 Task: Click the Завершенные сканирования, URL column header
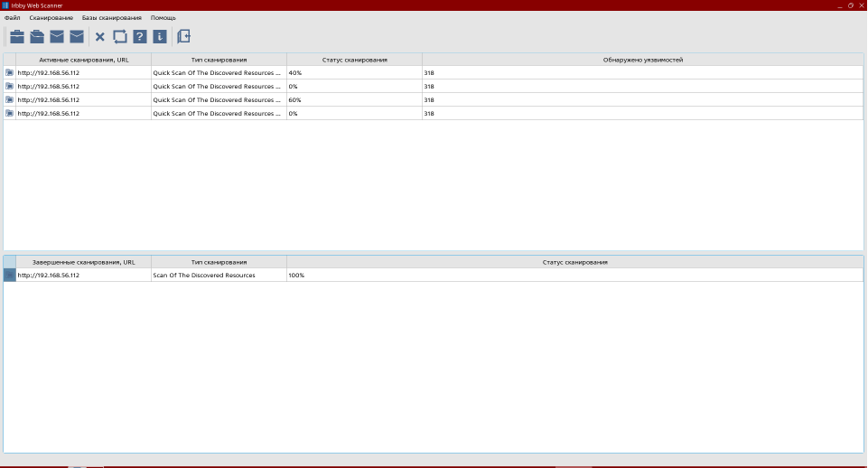click(83, 262)
